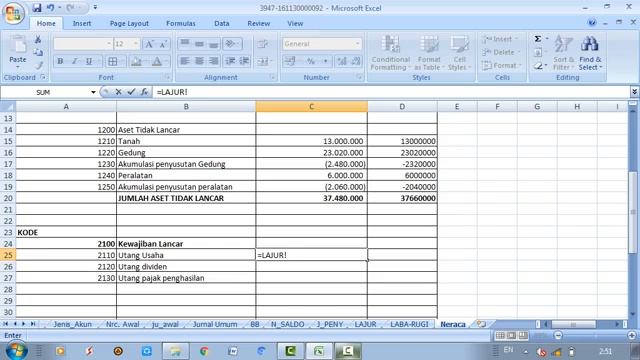This screenshot has width=640, height=360.
Task: Toggle Italic formatting
Action: tap(74, 61)
